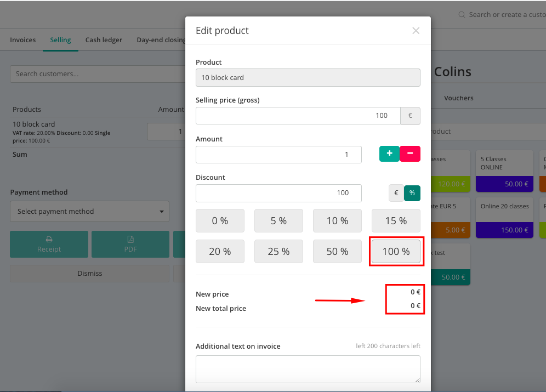This screenshot has width=546, height=392.
Task: Click the Amount input in the dialog
Action: 278,154
